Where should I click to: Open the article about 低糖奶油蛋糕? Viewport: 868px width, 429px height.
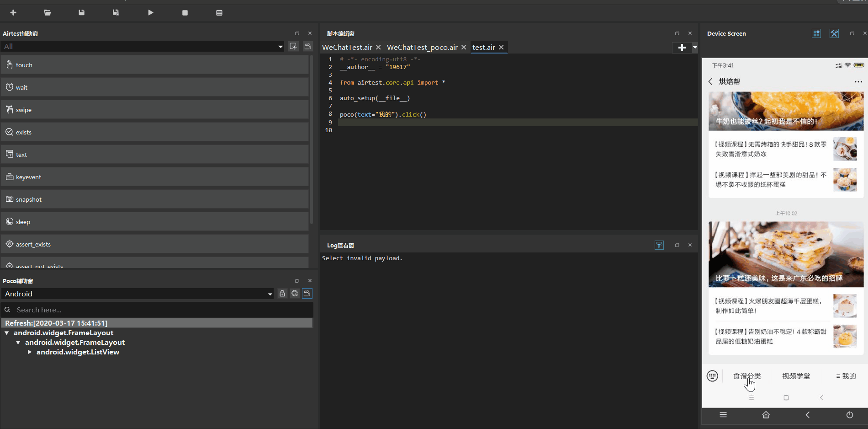785,337
